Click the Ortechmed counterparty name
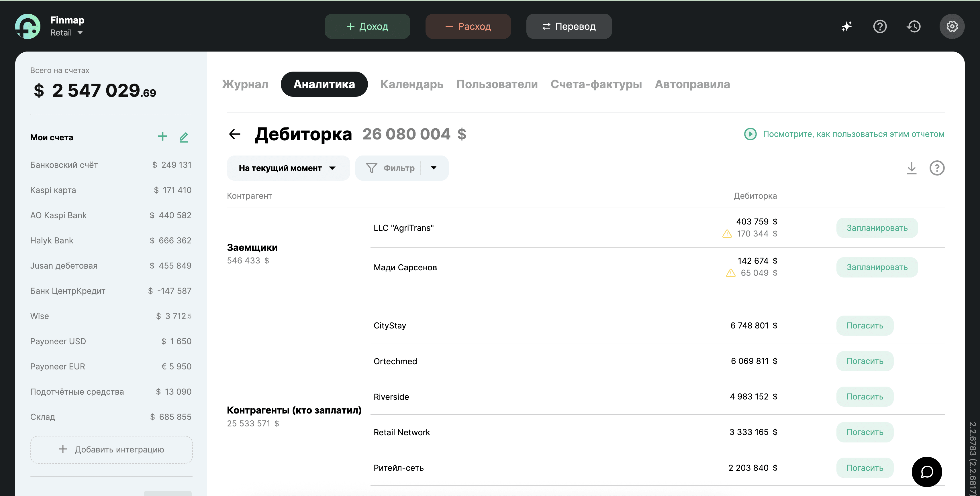 tap(395, 361)
